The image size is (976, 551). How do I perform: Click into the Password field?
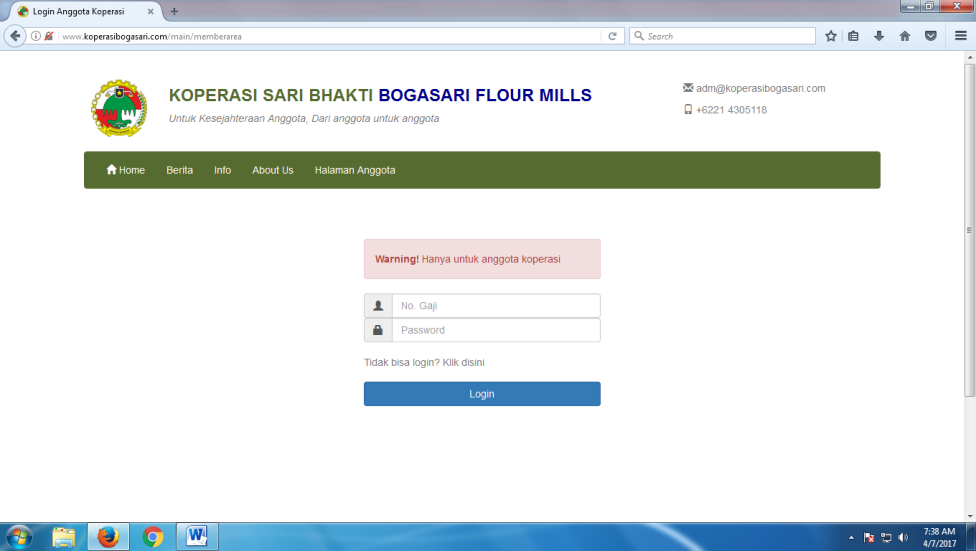(496, 330)
